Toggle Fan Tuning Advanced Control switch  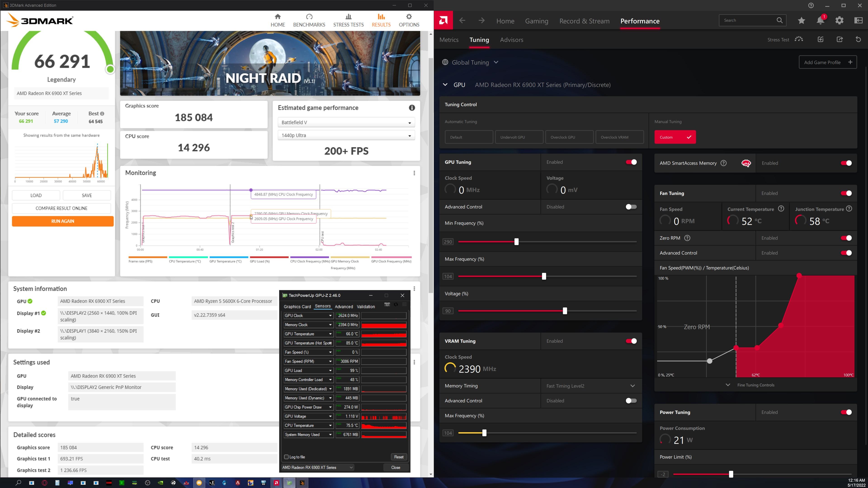pyautogui.click(x=846, y=253)
